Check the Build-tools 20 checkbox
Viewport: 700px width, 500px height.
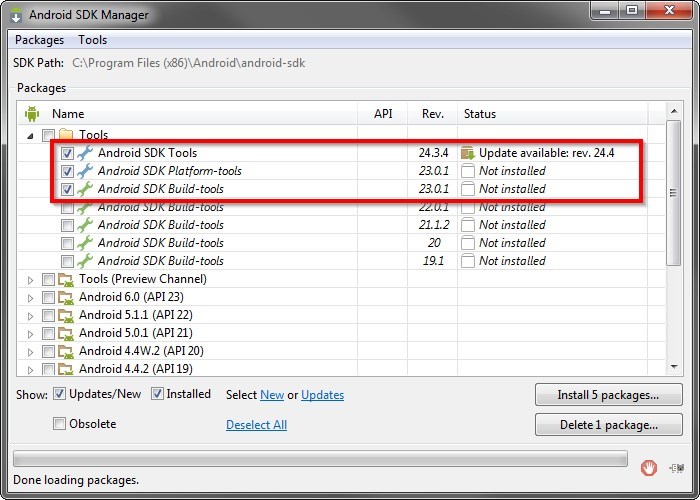pyautogui.click(x=67, y=243)
